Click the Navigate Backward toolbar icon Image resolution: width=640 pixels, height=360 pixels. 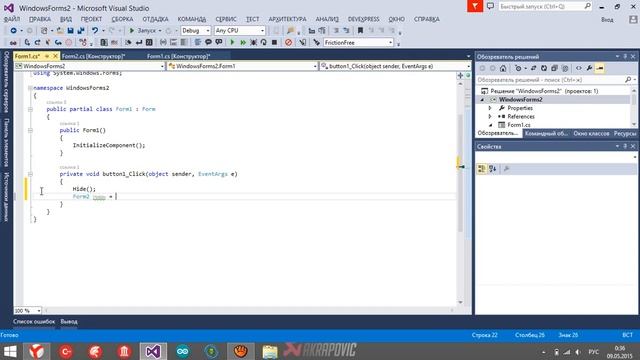pos(13,31)
